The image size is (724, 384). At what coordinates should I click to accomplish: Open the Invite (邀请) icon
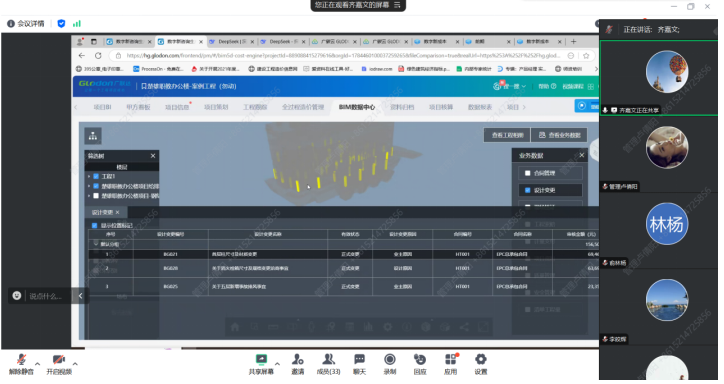point(298,360)
